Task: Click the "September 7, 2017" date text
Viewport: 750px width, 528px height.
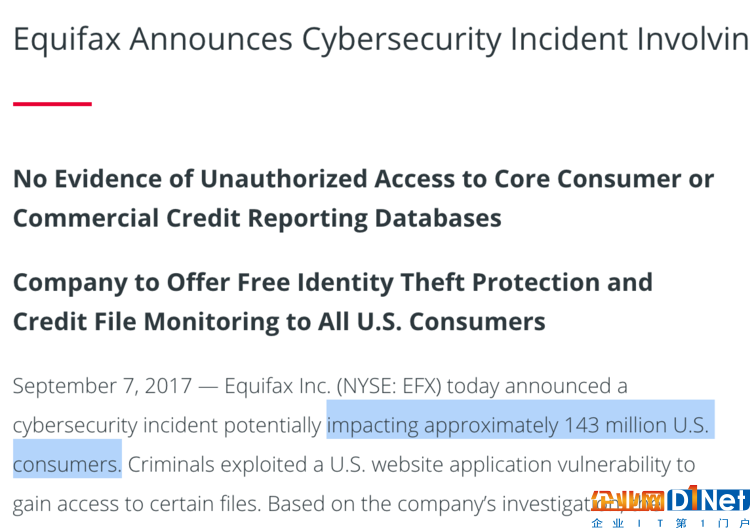Action: (102, 386)
